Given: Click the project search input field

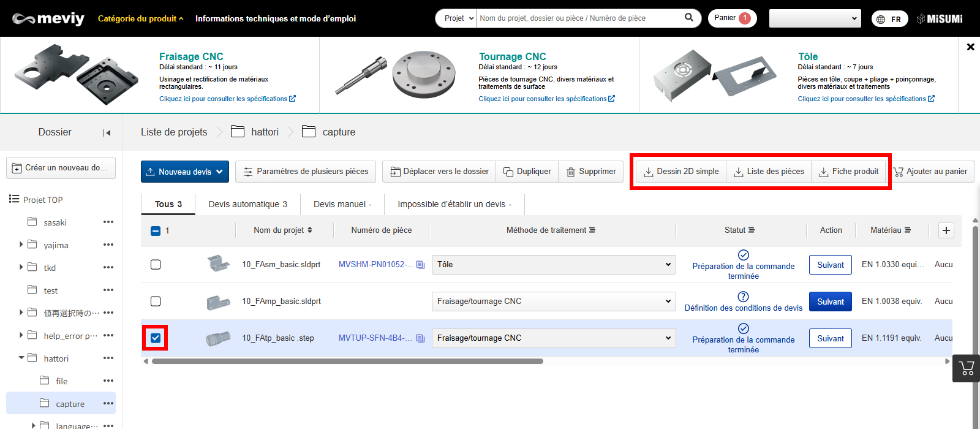Looking at the screenshot, I should click(x=579, y=18).
